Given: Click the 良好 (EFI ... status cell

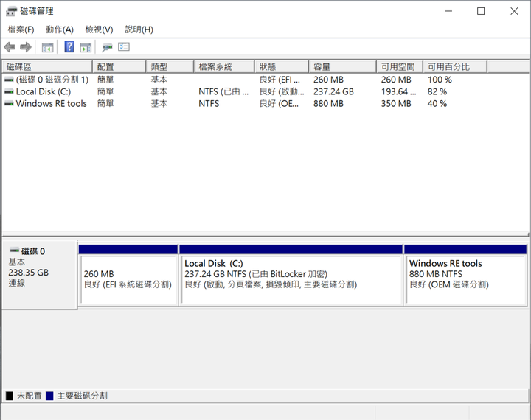Looking at the screenshot, I should (x=280, y=80).
